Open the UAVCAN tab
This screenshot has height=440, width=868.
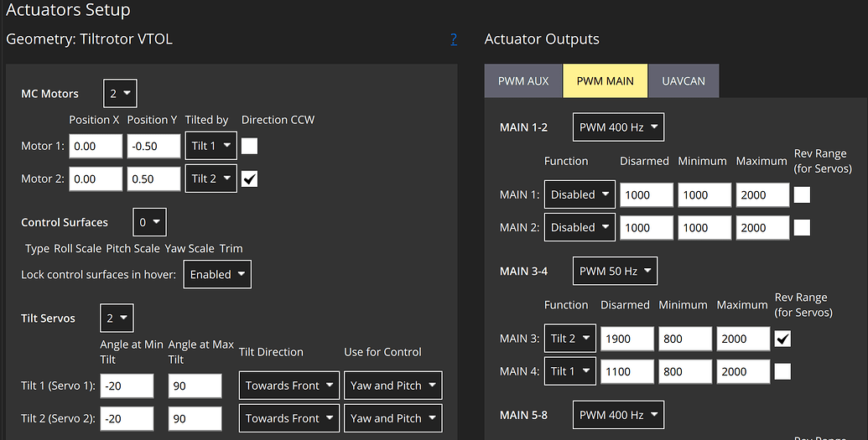(683, 80)
